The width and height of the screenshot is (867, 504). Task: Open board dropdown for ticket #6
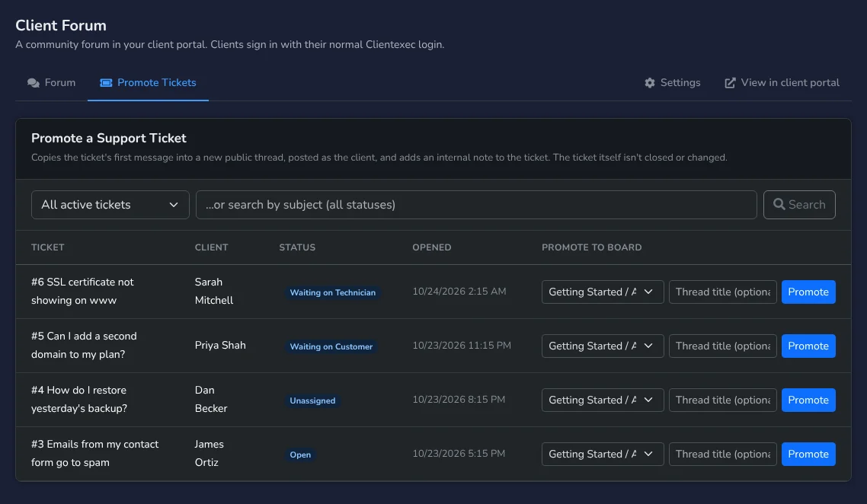[x=603, y=292]
